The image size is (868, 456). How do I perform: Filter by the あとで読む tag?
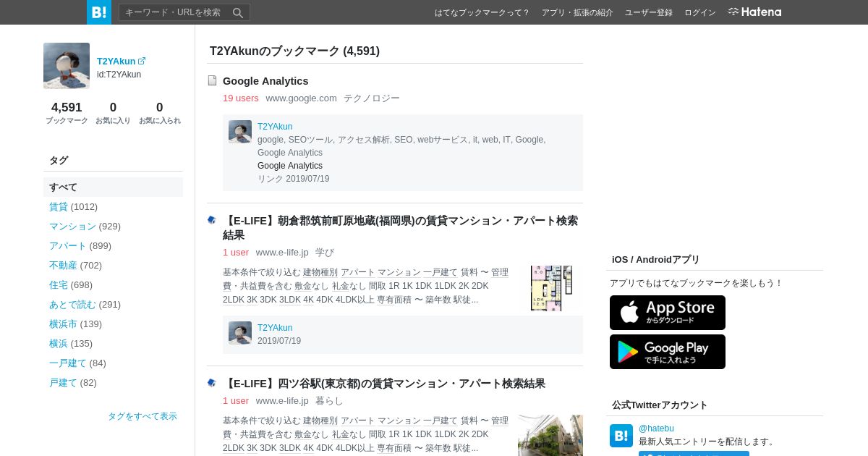72,304
